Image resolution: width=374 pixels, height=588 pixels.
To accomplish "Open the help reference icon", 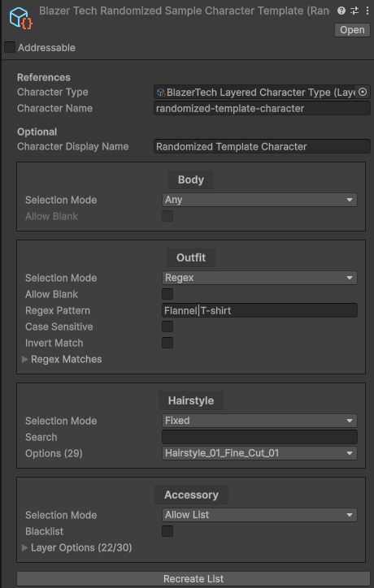I will tap(341, 11).
